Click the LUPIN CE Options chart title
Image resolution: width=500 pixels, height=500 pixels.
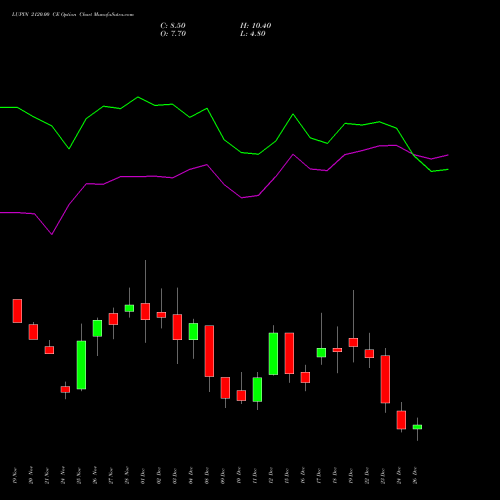tap(73, 15)
